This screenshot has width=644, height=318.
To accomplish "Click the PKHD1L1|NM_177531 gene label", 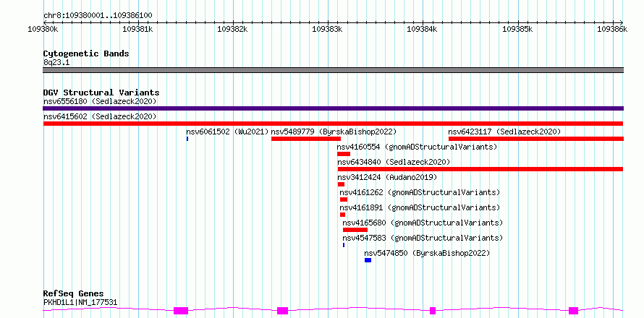I will 80,302.
